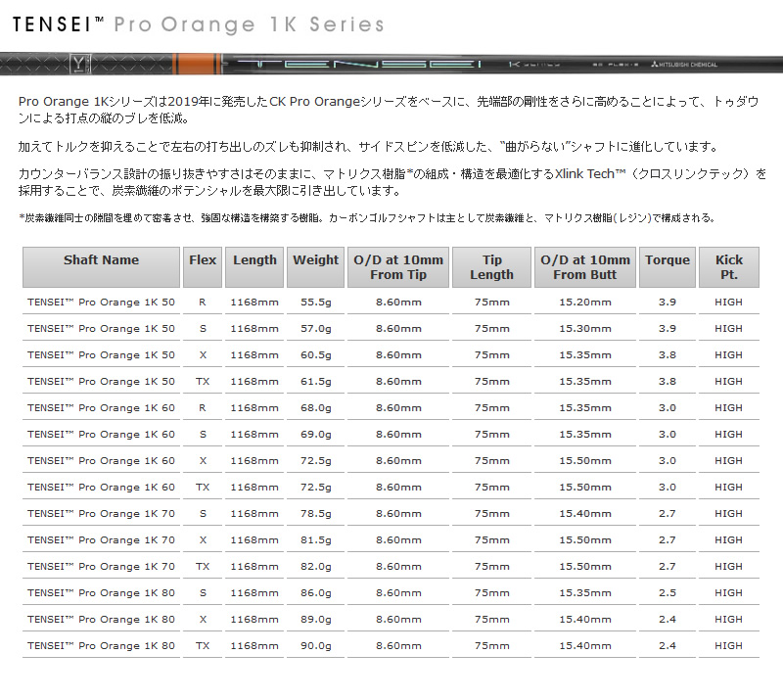
Task: Click the 15.20mm butt diameter cell
Action: (585, 303)
